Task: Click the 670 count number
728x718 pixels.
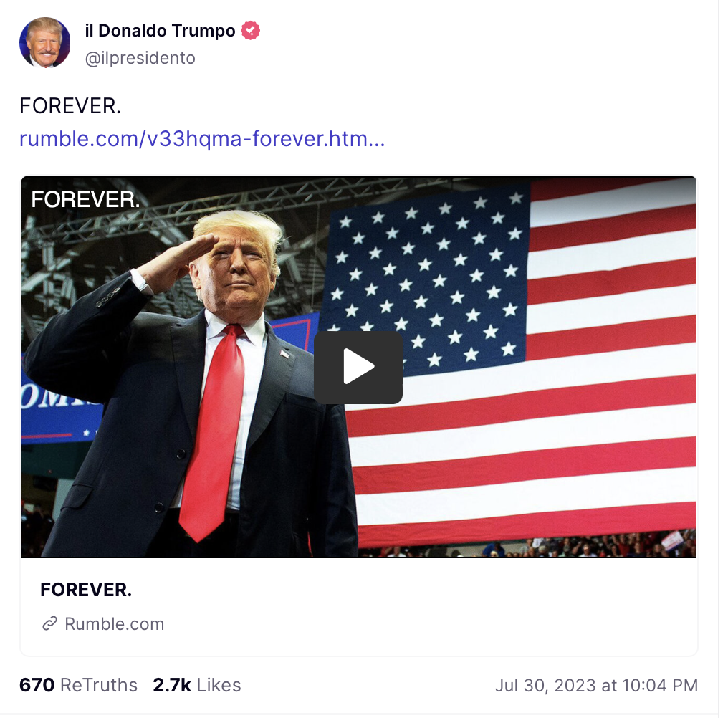Action: point(37,685)
